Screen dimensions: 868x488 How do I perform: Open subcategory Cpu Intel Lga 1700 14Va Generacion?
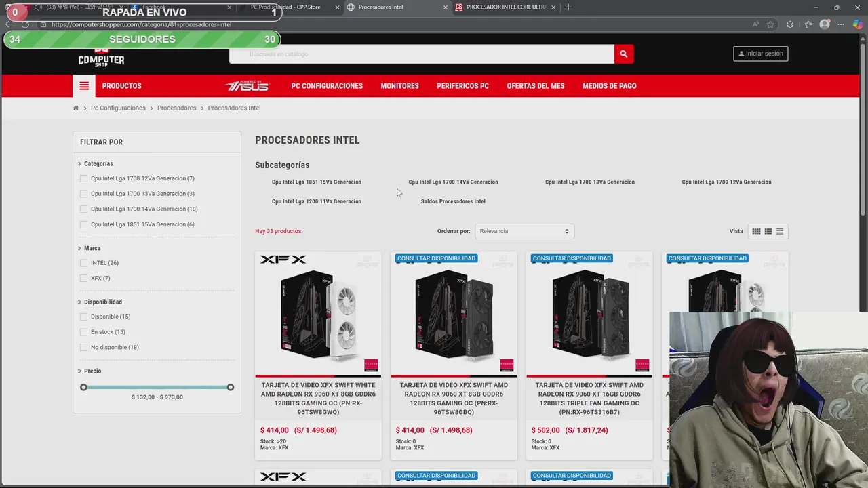(453, 182)
